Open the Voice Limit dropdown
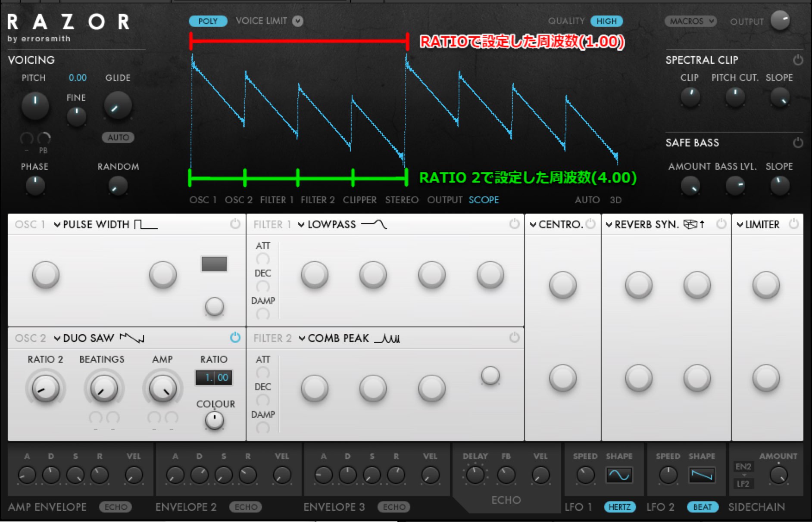812x522 pixels. 298,21
